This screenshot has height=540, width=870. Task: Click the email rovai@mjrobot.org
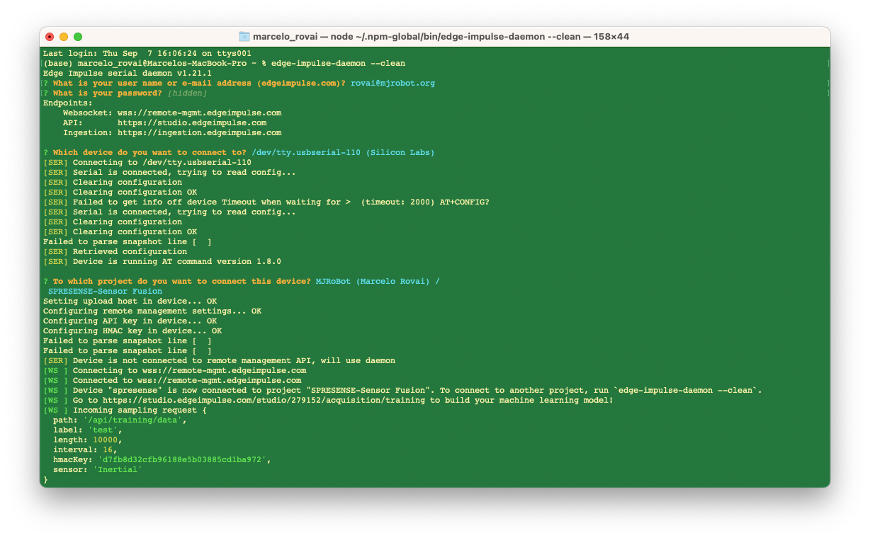coord(392,83)
